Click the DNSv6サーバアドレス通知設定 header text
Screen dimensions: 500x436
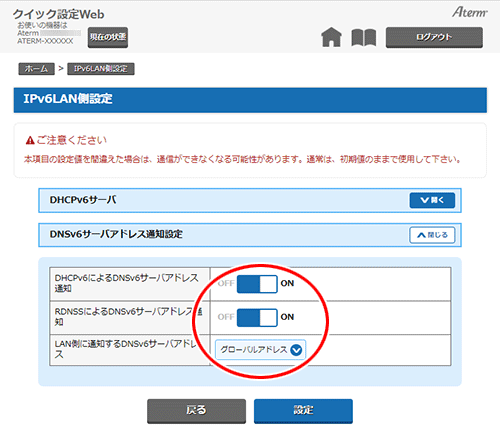pyautogui.click(x=116, y=234)
